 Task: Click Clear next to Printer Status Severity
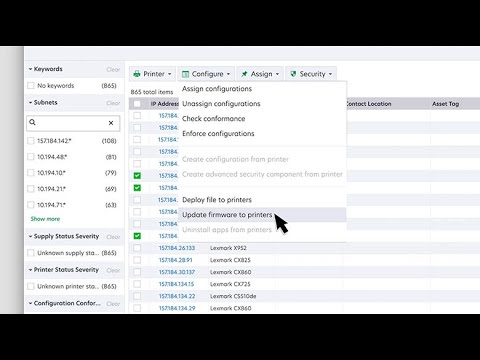113,270
